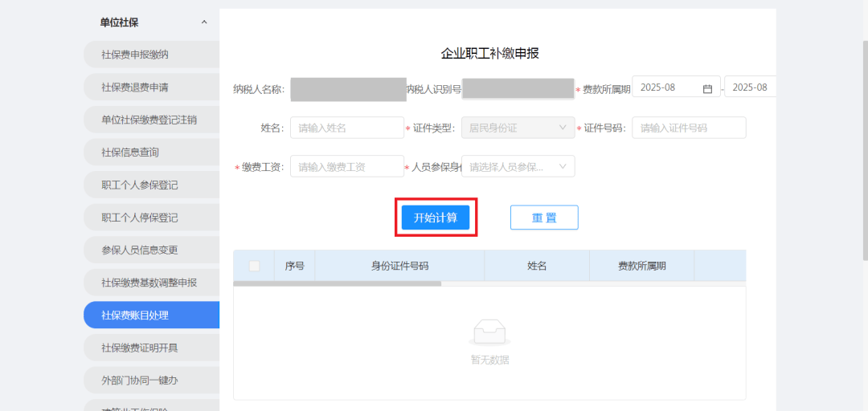Click the 费款所属期 end date 2025-08 field
Screen dimensions: 868x411
coord(750,87)
